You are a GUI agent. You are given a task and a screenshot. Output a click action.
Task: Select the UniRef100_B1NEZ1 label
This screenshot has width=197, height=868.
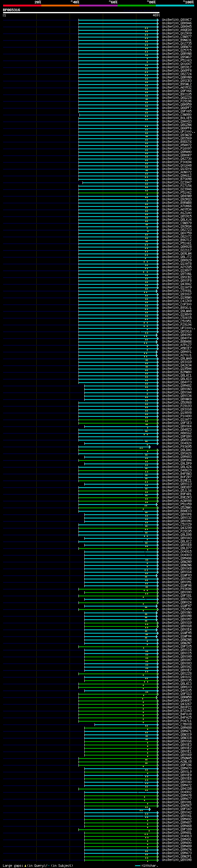(176, 481)
